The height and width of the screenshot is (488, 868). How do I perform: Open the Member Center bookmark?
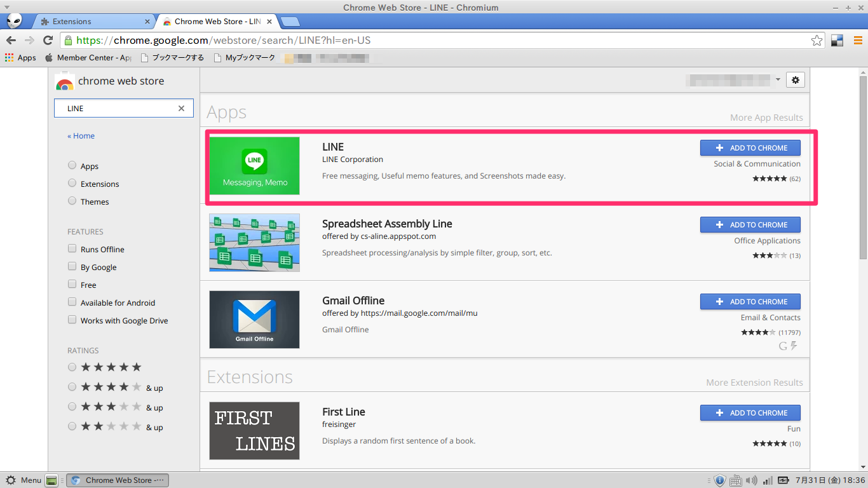click(88, 57)
